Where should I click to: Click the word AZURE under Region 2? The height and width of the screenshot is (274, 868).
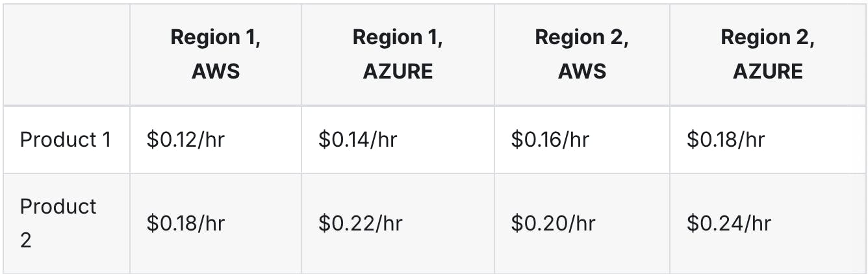[768, 71]
